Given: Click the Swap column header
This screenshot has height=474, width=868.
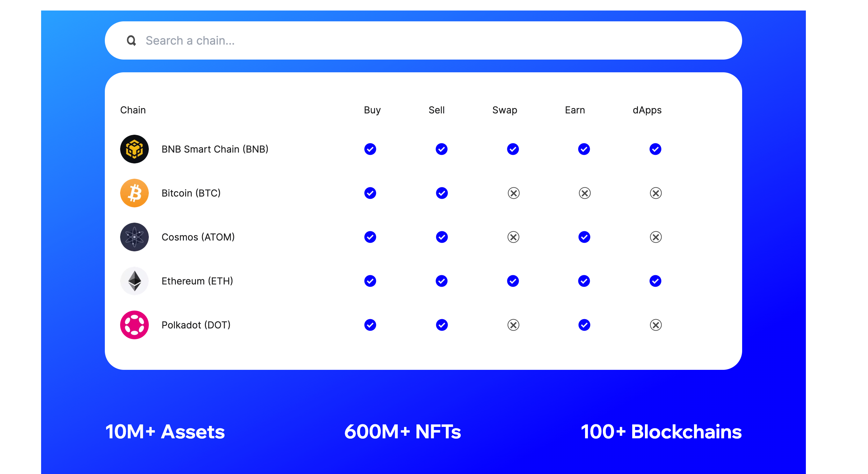Looking at the screenshot, I should click(504, 110).
